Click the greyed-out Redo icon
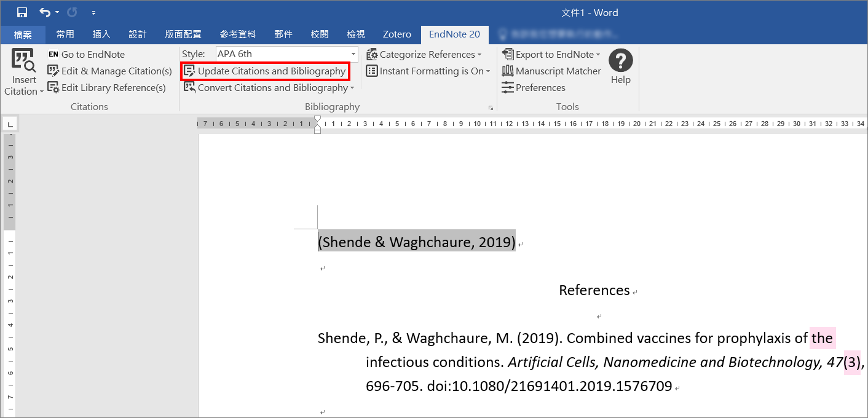This screenshot has height=418, width=868. pyautogui.click(x=73, y=12)
